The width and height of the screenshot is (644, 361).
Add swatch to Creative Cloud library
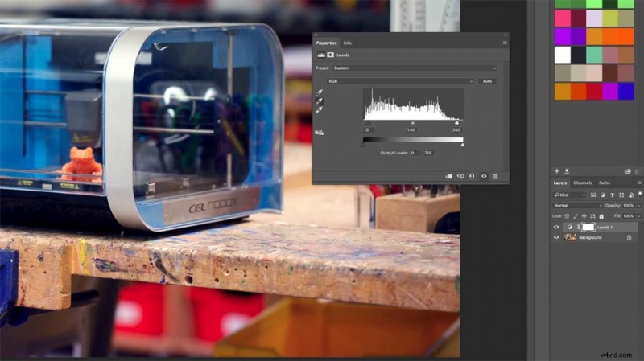pos(628,171)
